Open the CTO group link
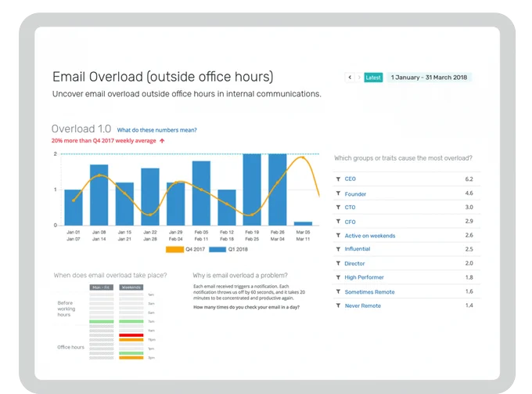This screenshot has width=532, height=394. tap(350, 208)
